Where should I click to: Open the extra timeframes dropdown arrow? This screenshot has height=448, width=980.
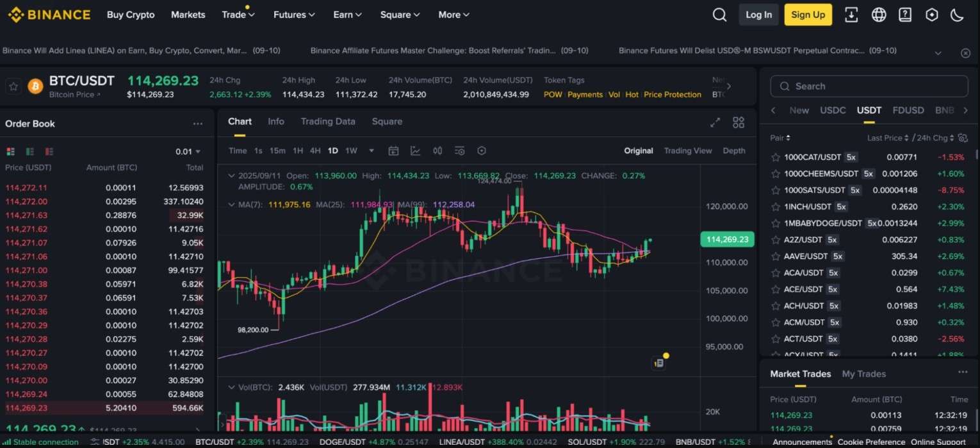tap(372, 151)
